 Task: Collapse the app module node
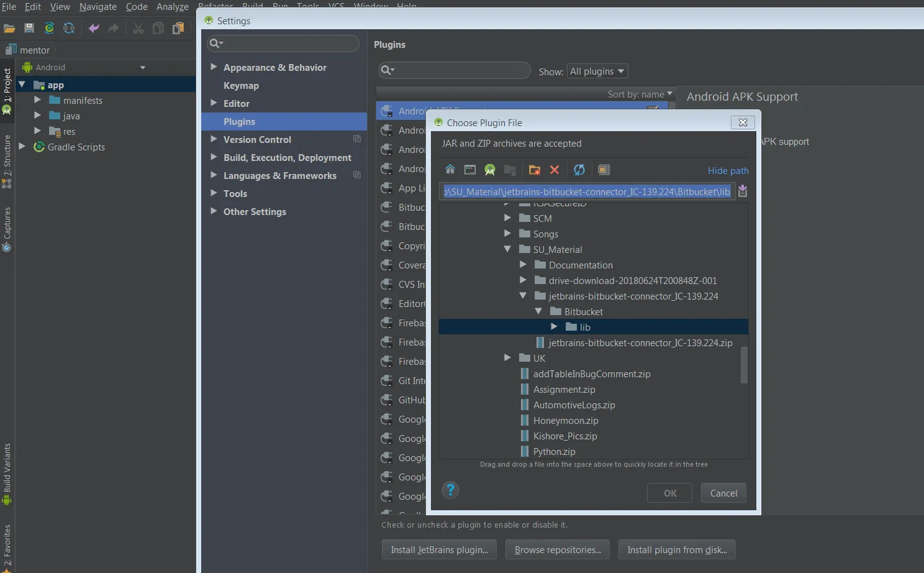click(x=22, y=85)
